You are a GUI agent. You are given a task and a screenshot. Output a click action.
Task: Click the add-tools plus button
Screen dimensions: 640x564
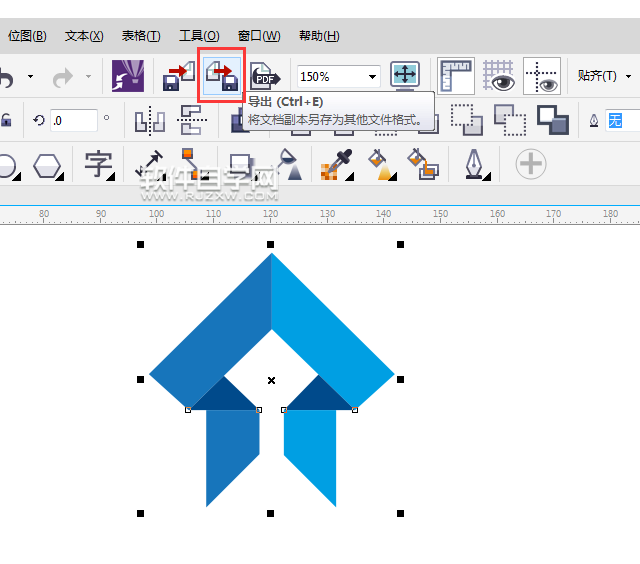pyautogui.click(x=530, y=164)
